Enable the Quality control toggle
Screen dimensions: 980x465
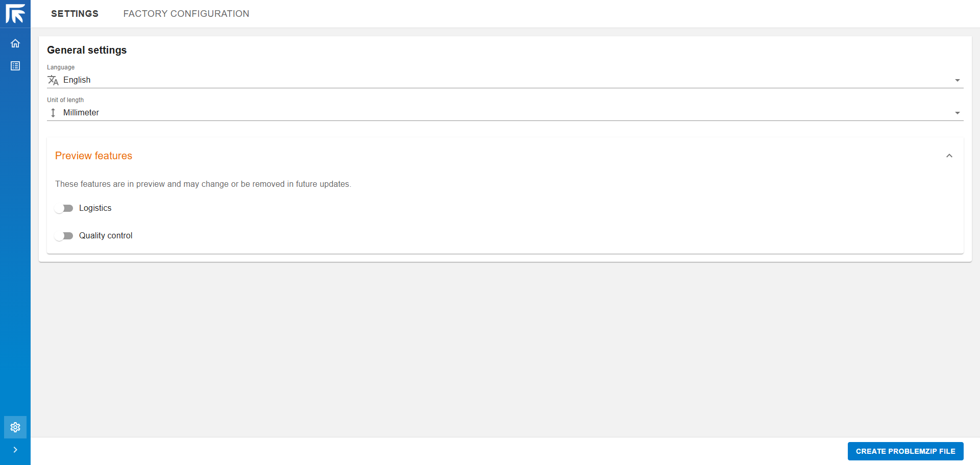[64, 236]
